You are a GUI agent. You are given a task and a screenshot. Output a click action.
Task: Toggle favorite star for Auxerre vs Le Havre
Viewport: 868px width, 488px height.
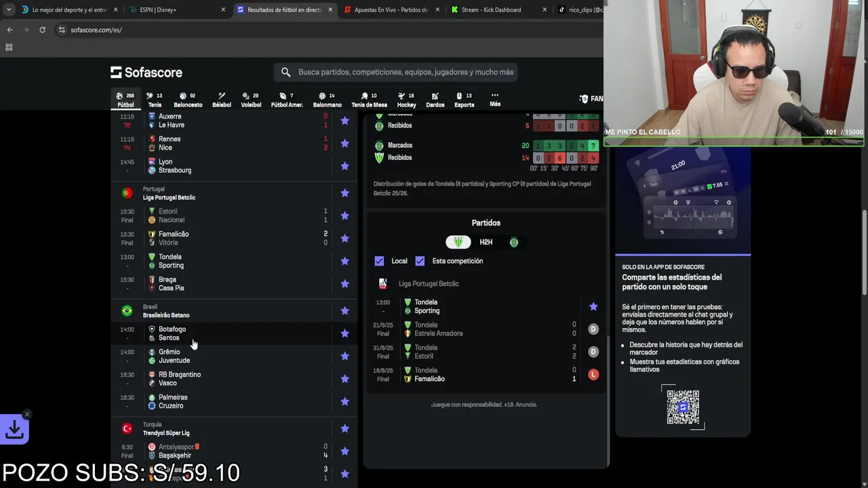(x=344, y=121)
